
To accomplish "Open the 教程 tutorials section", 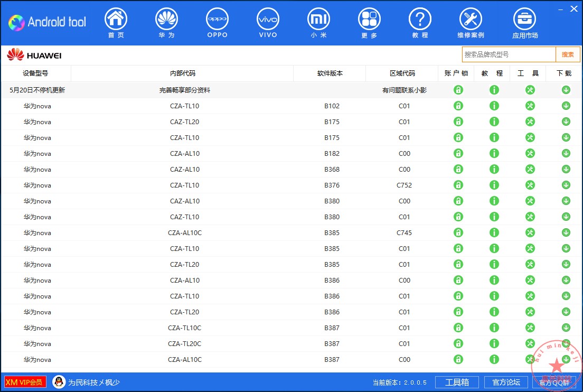I will pyautogui.click(x=420, y=22).
